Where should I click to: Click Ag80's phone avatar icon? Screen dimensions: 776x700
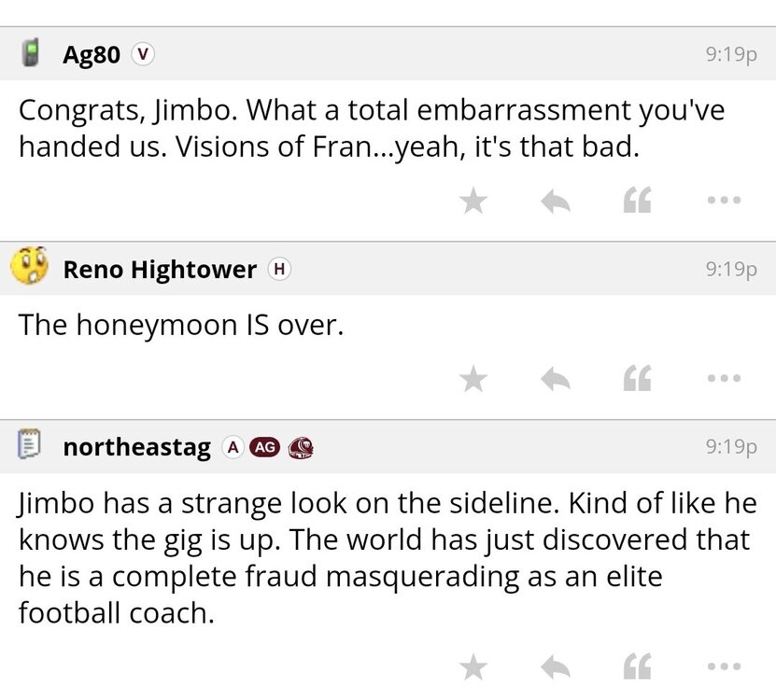(x=31, y=53)
